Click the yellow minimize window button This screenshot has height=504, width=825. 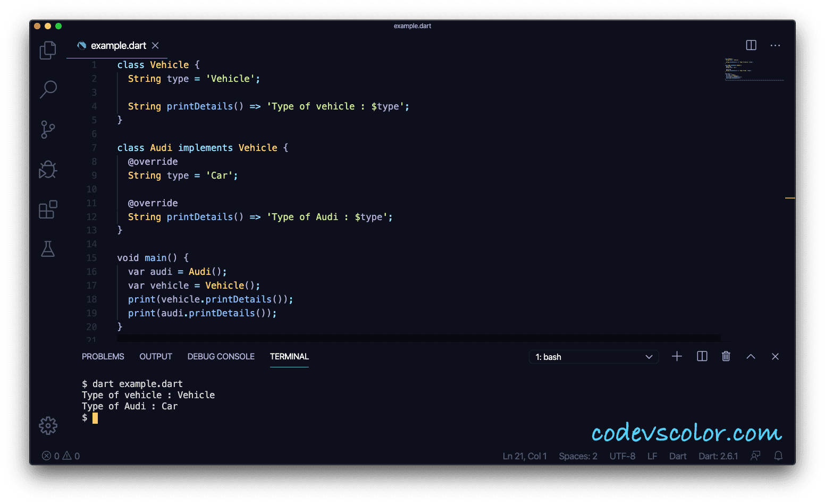click(48, 26)
